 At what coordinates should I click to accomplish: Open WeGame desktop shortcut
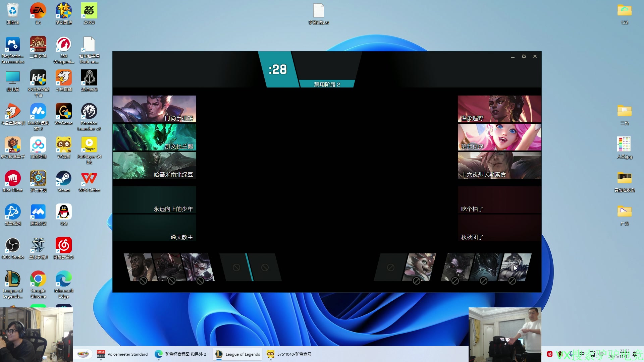(x=63, y=112)
